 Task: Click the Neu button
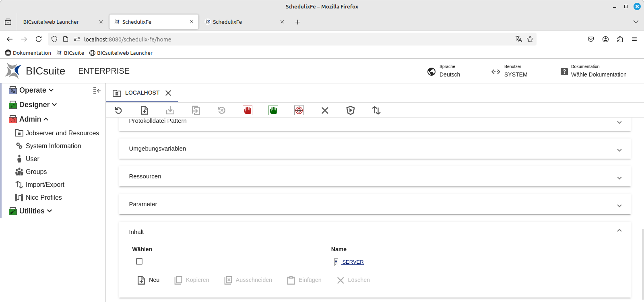(x=149, y=280)
